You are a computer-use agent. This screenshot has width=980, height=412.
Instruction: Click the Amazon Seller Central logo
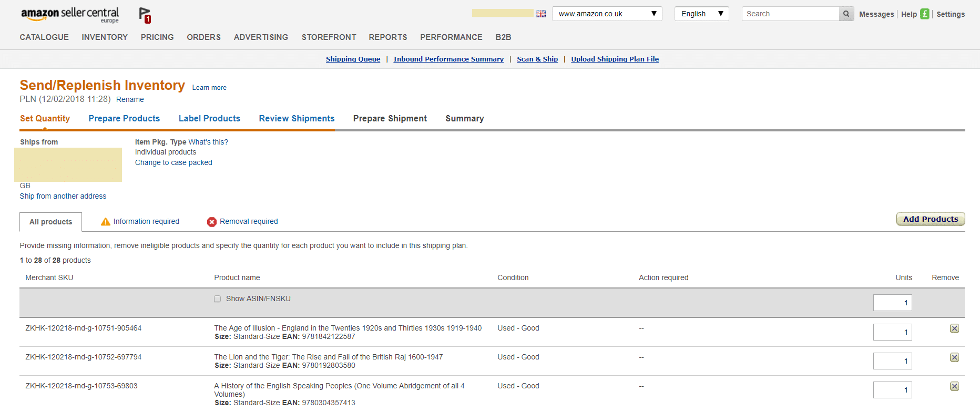pyautogui.click(x=70, y=15)
